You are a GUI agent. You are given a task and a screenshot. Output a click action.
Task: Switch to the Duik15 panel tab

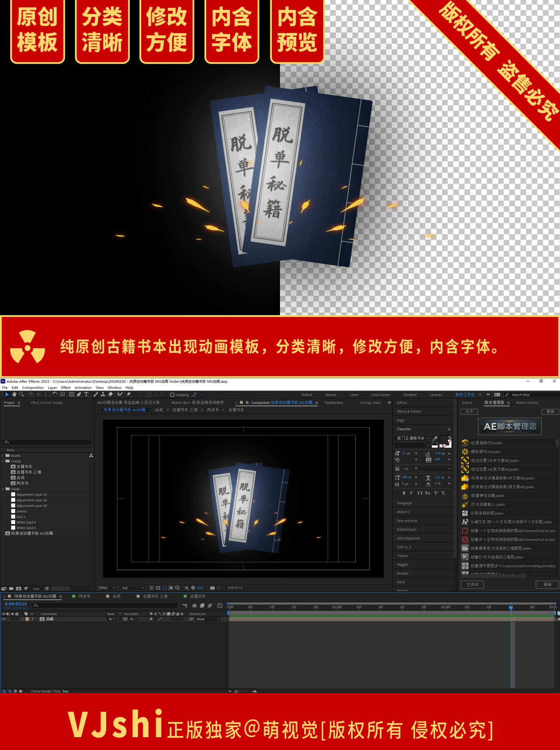point(467,403)
